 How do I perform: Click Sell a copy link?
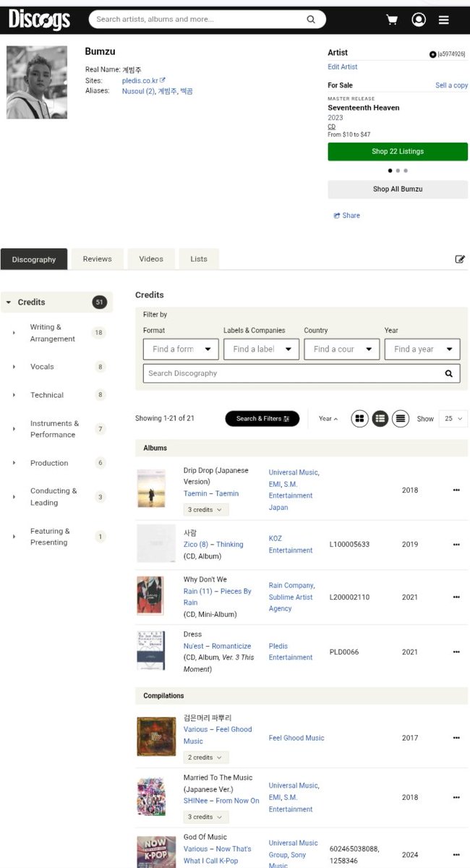tap(451, 85)
